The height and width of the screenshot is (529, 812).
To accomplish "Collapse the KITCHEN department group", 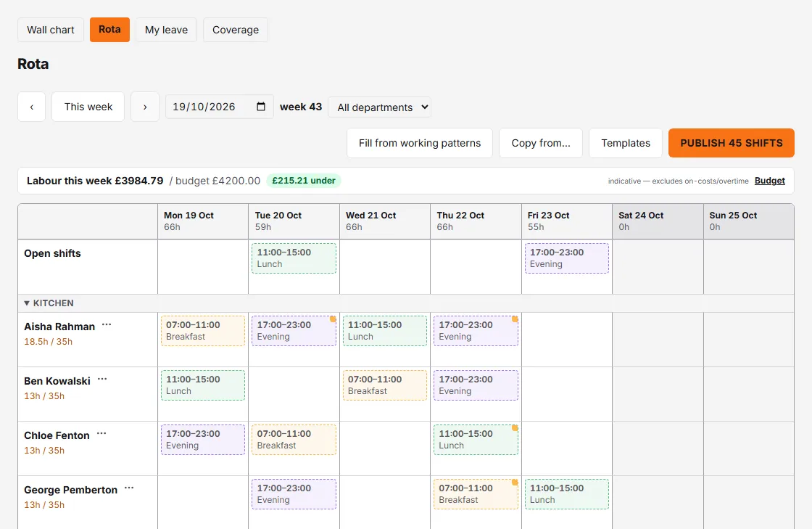I will (27, 303).
